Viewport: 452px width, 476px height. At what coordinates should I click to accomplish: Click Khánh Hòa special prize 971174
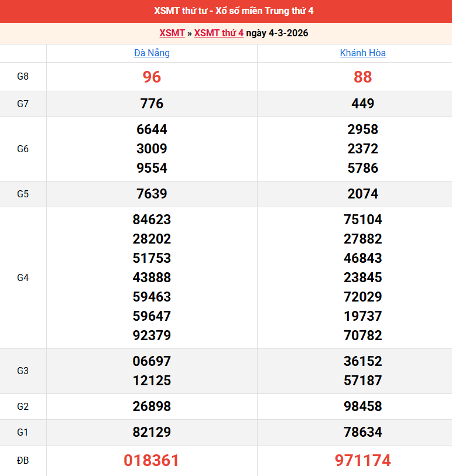(362, 461)
